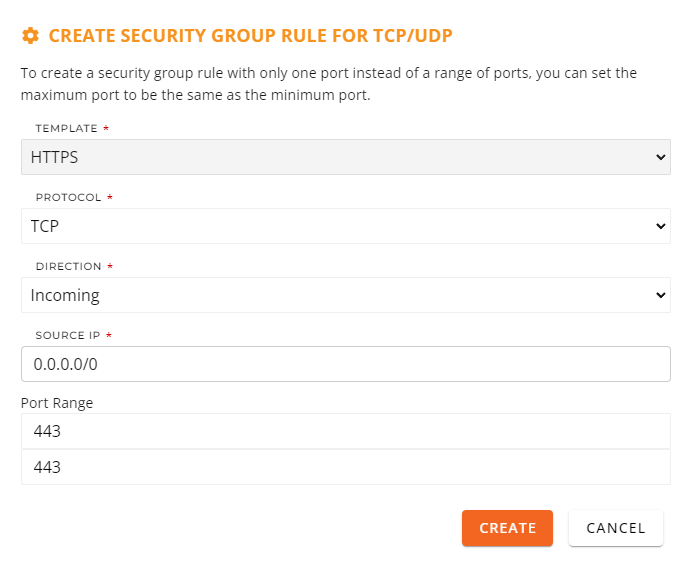Viewport: 695px width, 567px height.
Task: Click the Direction field label
Action: point(68,266)
